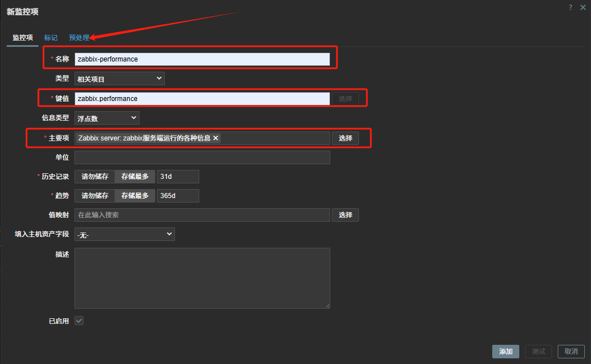This screenshot has width=591, height=364.
Task: Select 请勿储存 for 历史记录
Action: coord(95,177)
